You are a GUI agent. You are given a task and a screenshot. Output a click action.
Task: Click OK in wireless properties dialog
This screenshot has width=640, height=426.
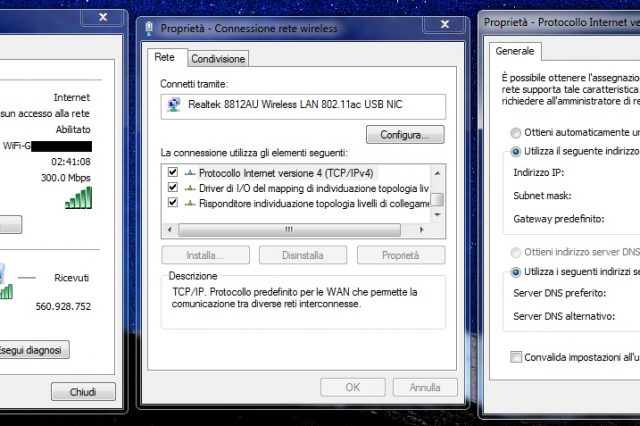pyautogui.click(x=353, y=387)
